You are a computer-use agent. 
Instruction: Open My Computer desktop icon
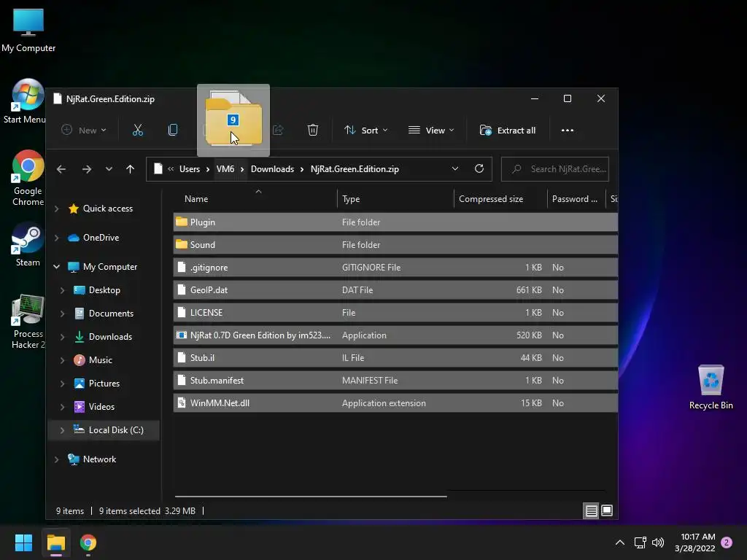(28, 31)
